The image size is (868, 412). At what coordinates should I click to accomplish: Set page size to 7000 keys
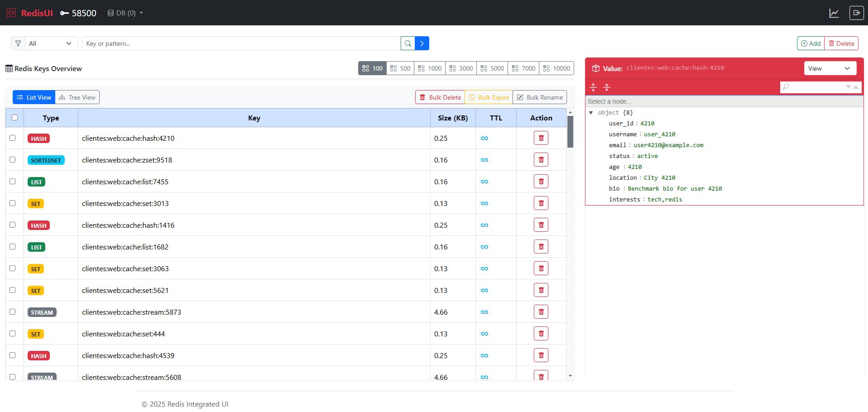pos(523,68)
